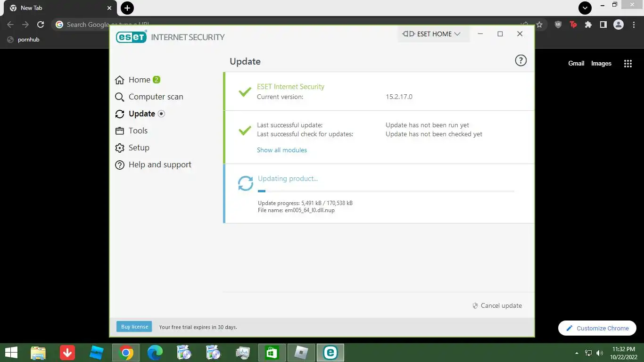Click the spinning Updating product icon

(245, 183)
